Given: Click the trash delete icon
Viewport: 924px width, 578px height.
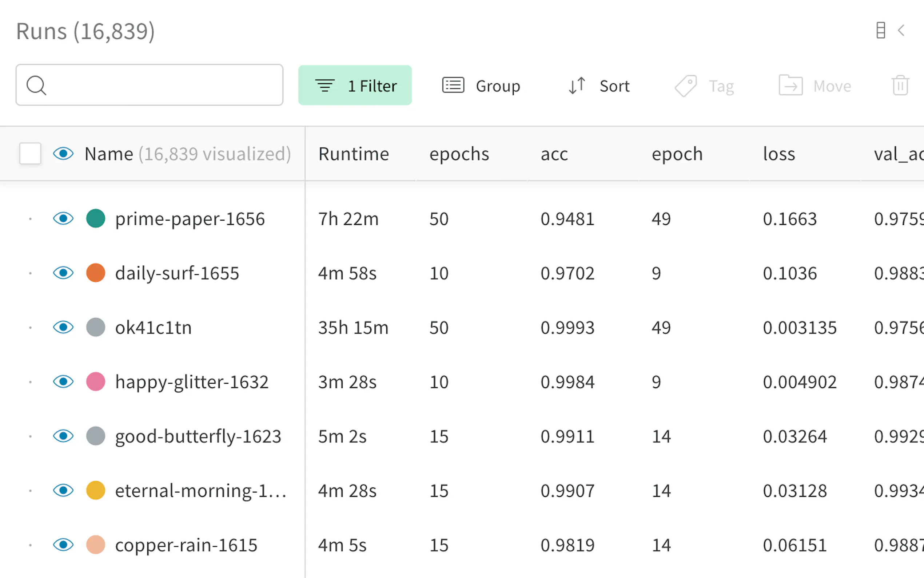Looking at the screenshot, I should (x=900, y=85).
